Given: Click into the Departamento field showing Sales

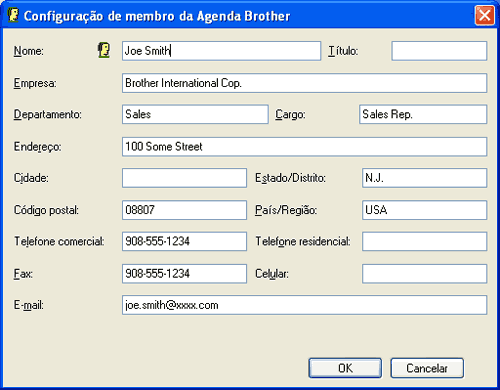Looking at the screenshot, I should (x=195, y=114).
